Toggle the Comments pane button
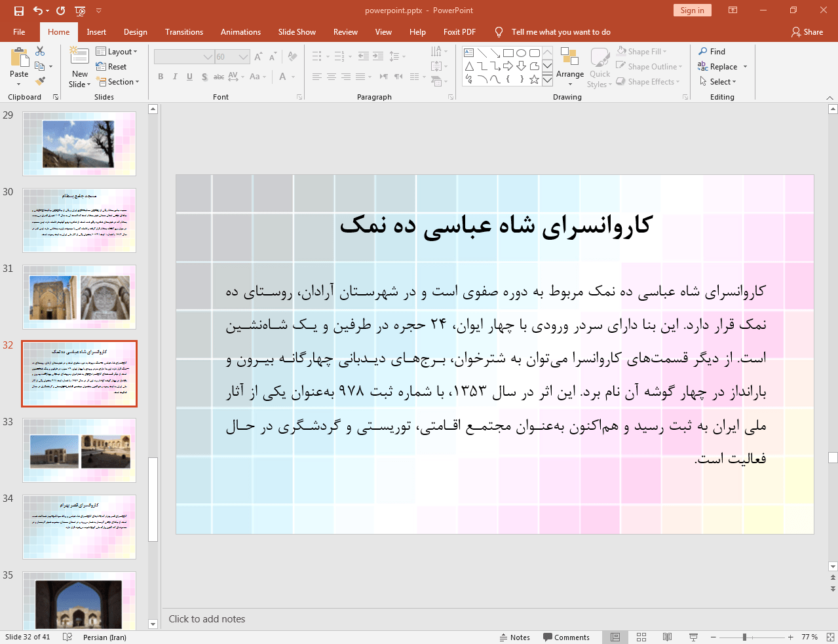This screenshot has width=838, height=644. pyautogui.click(x=567, y=637)
